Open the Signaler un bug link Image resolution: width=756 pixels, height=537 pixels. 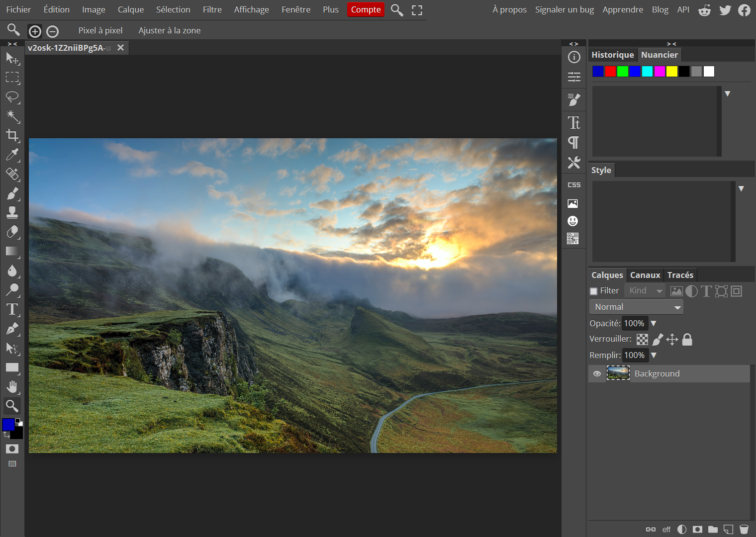565,9
